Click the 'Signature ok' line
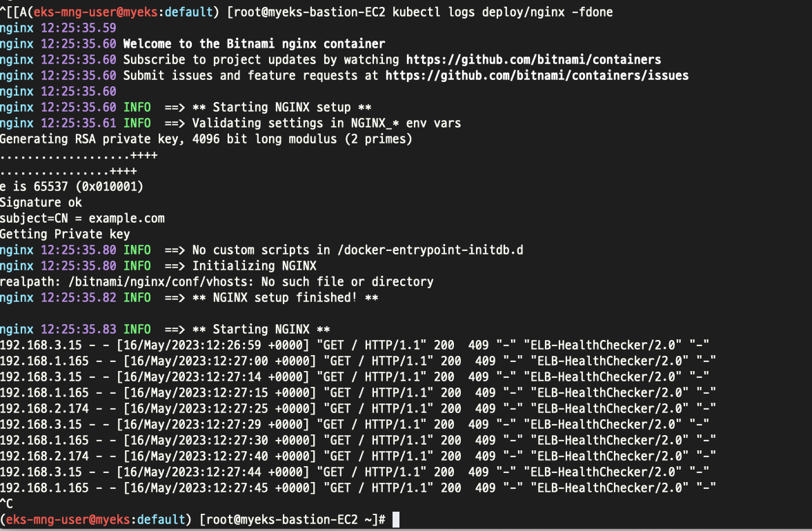The image size is (812, 531). pyautogui.click(x=41, y=203)
